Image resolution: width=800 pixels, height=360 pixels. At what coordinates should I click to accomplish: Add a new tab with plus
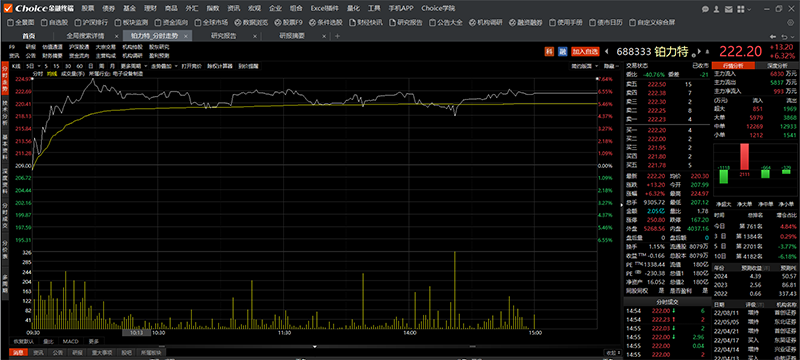click(337, 36)
